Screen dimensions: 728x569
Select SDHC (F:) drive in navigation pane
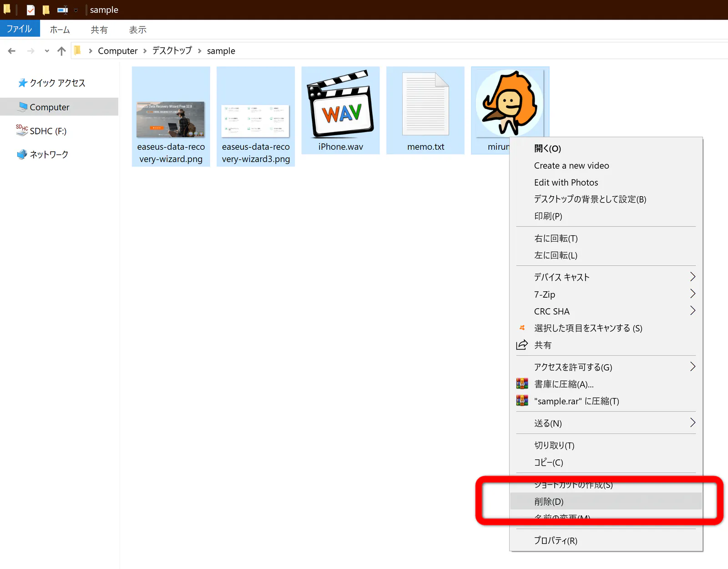pos(41,131)
